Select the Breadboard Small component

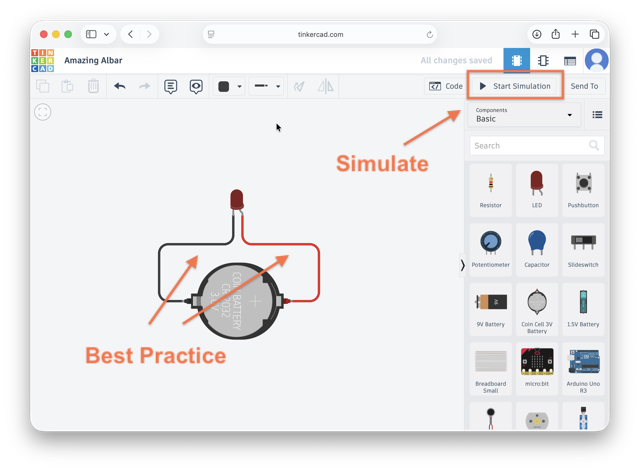[491, 369]
